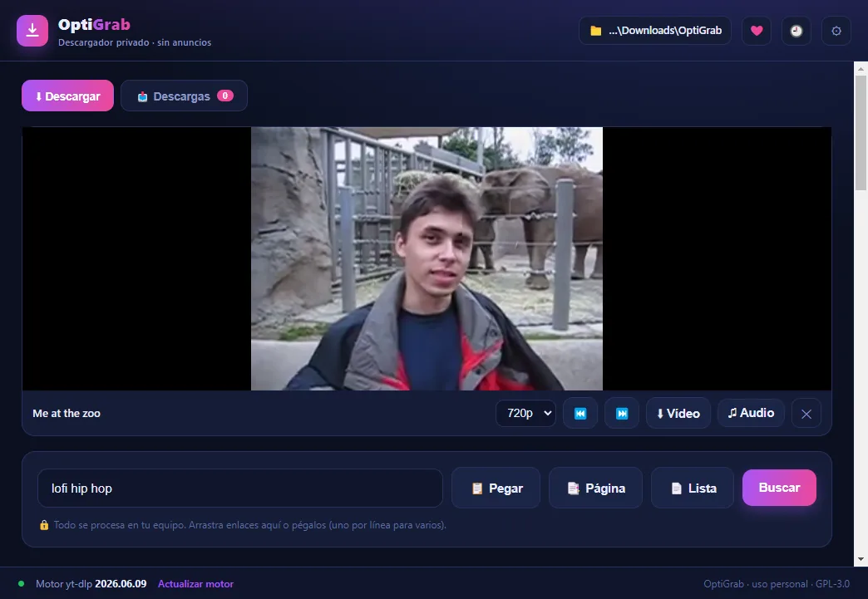
Task: Click the Actualizar motor link
Action: pyautogui.click(x=195, y=583)
